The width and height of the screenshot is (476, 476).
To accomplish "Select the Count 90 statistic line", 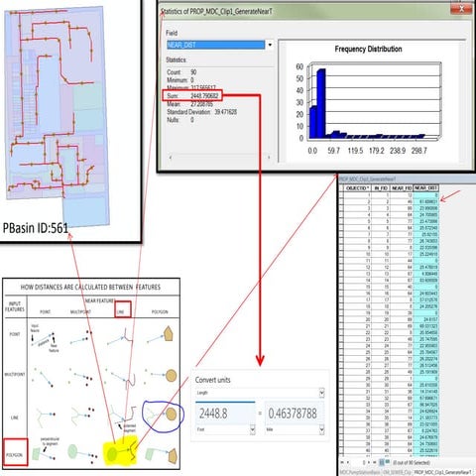I will 181,72.
